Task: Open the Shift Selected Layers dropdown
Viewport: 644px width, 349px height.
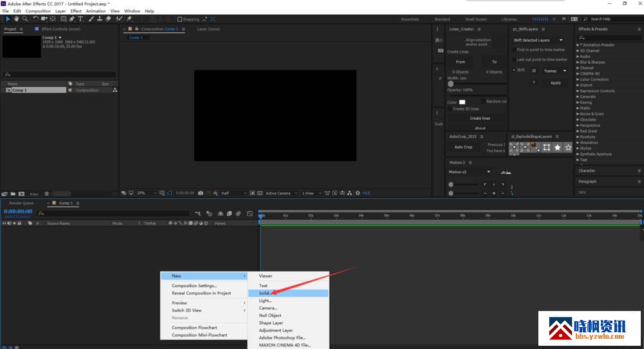Action: (x=538, y=40)
